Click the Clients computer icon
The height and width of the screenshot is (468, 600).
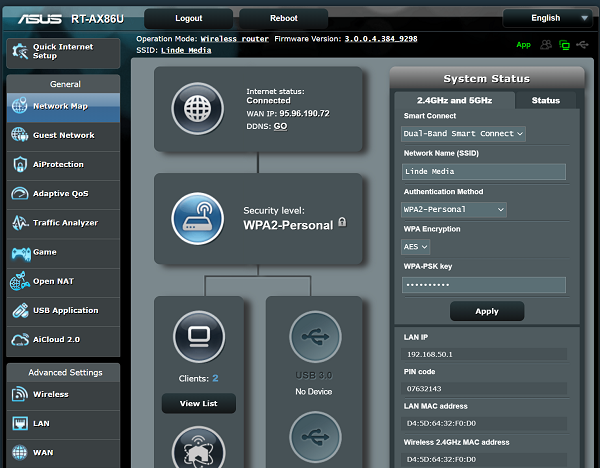pyautogui.click(x=199, y=337)
